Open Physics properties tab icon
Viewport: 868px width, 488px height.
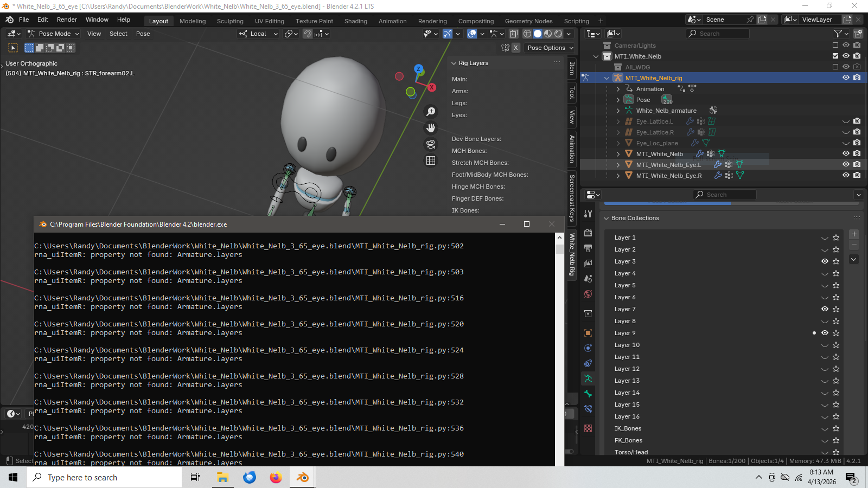click(588, 348)
